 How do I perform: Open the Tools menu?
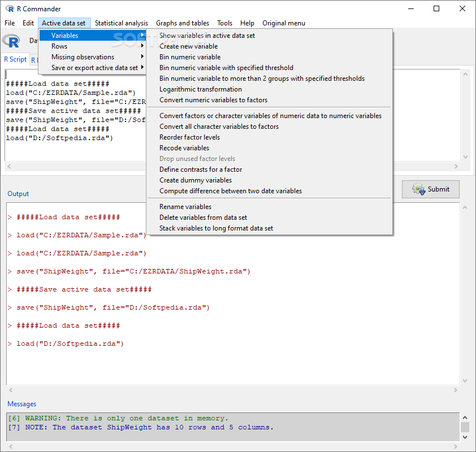tap(224, 23)
